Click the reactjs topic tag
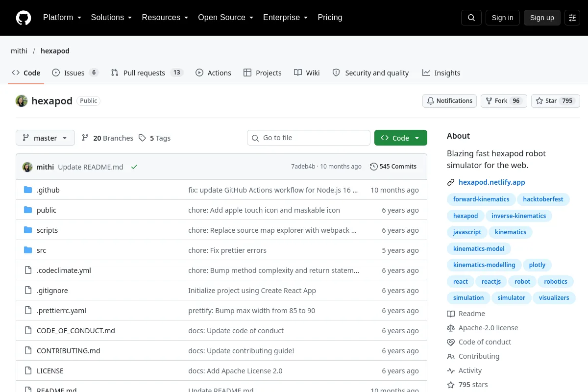The width and height of the screenshot is (588, 392). pos(491,282)
